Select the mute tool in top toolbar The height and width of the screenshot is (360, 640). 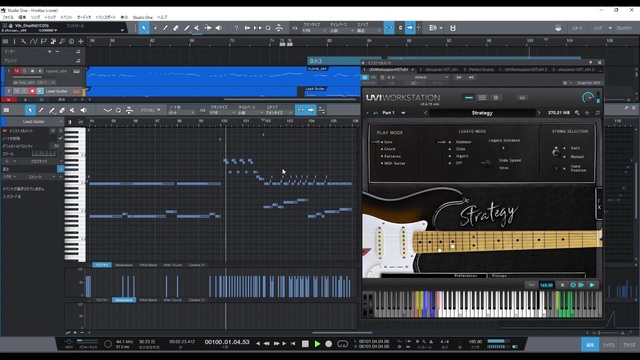pos(197,28)
